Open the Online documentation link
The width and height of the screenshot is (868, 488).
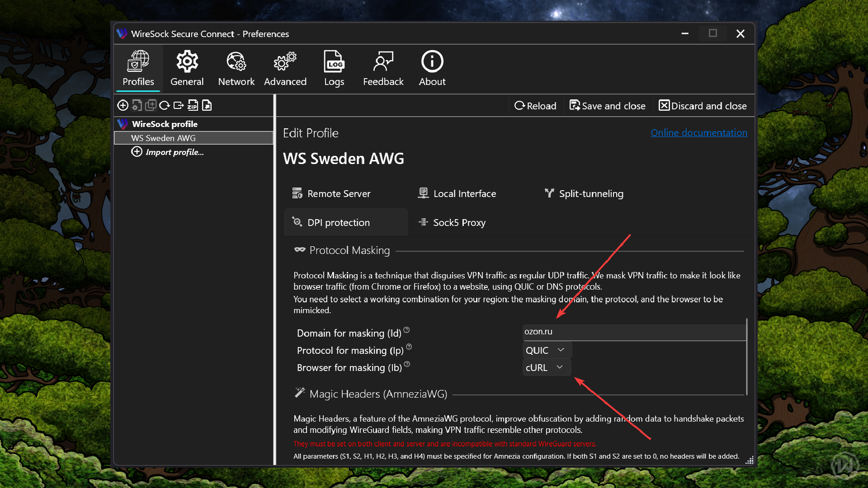(698, 133)
